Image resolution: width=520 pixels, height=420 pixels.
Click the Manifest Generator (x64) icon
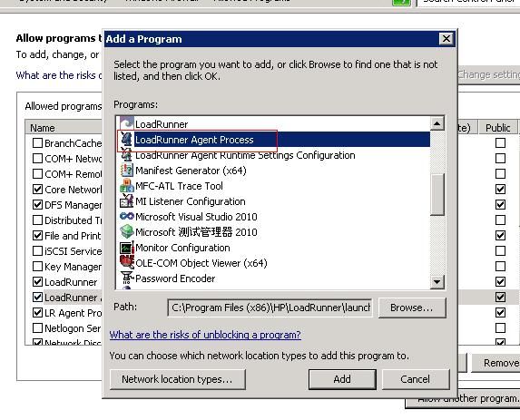126,171
